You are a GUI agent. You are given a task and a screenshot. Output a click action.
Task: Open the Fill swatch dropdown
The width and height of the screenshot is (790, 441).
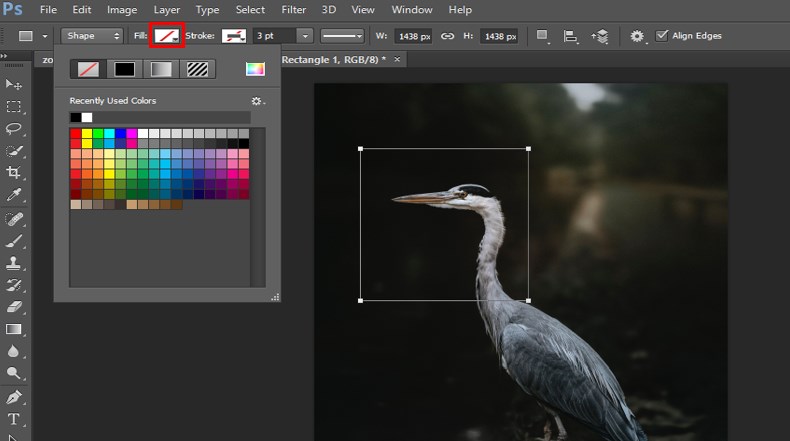[x=167, y=36]
